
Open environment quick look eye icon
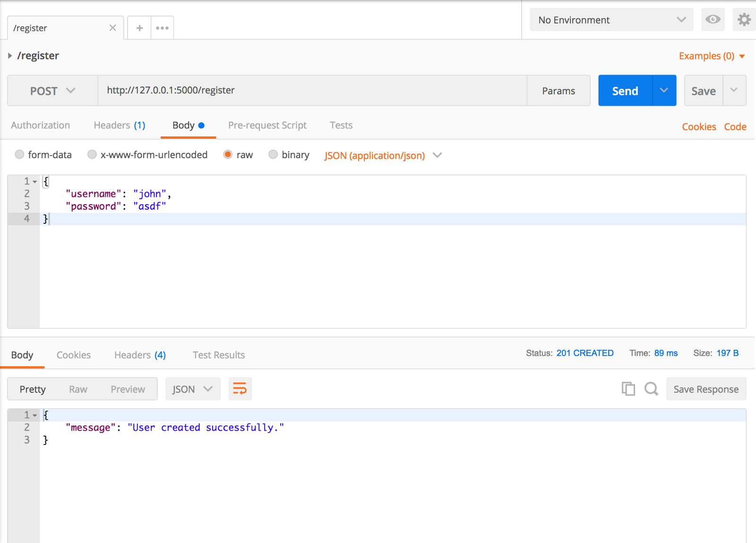(x=713, y=19)
